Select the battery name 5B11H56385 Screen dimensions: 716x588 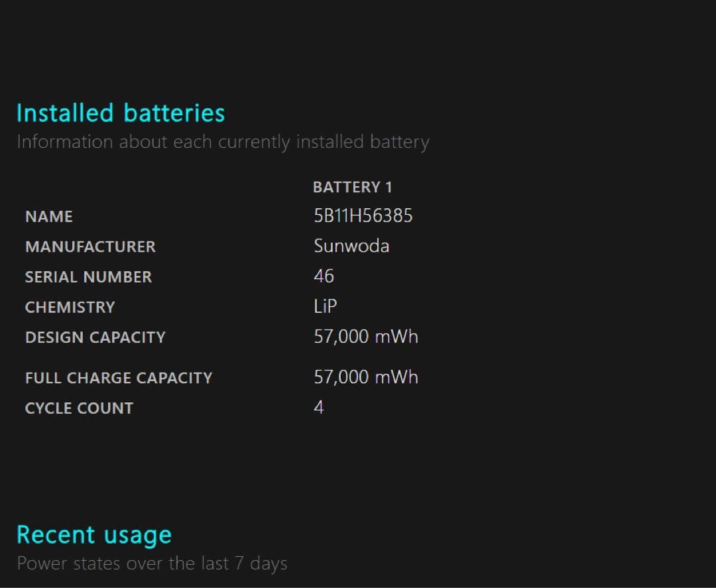click(x=363, y=216)
